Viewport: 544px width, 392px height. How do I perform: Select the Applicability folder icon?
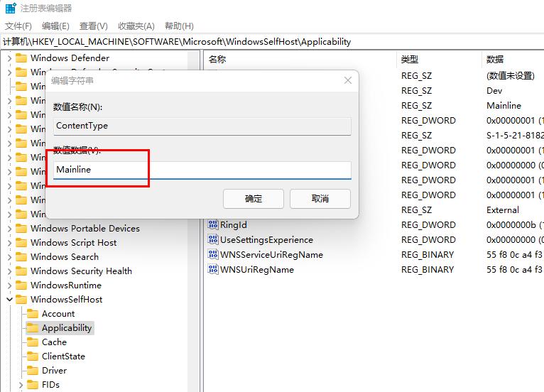pyautogui.click(x=33, y=328)
